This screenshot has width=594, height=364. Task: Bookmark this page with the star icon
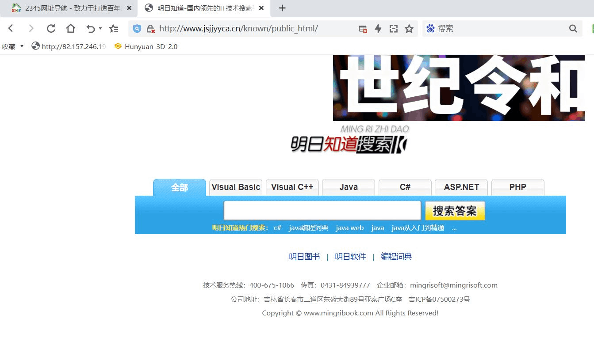point(409,29)
